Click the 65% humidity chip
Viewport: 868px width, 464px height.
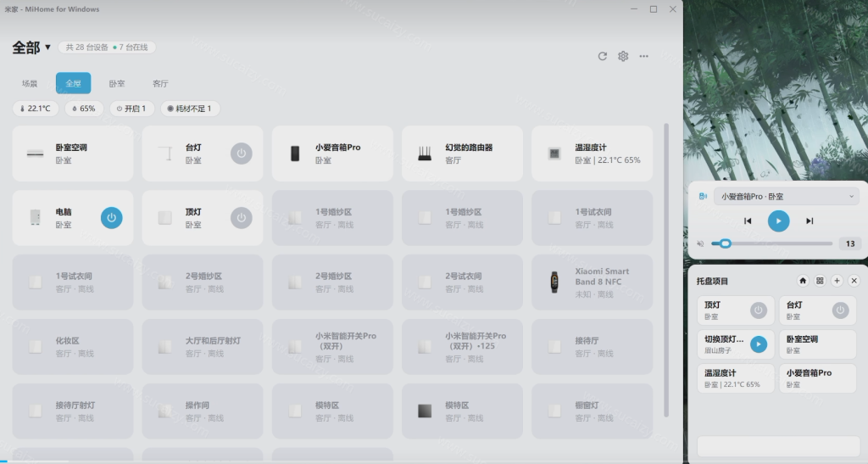pos(84,109)
